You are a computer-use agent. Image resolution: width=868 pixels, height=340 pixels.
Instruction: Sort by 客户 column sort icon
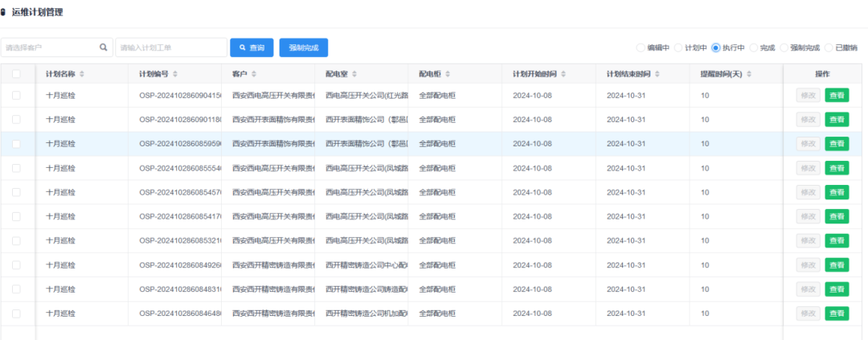point(253,74)
